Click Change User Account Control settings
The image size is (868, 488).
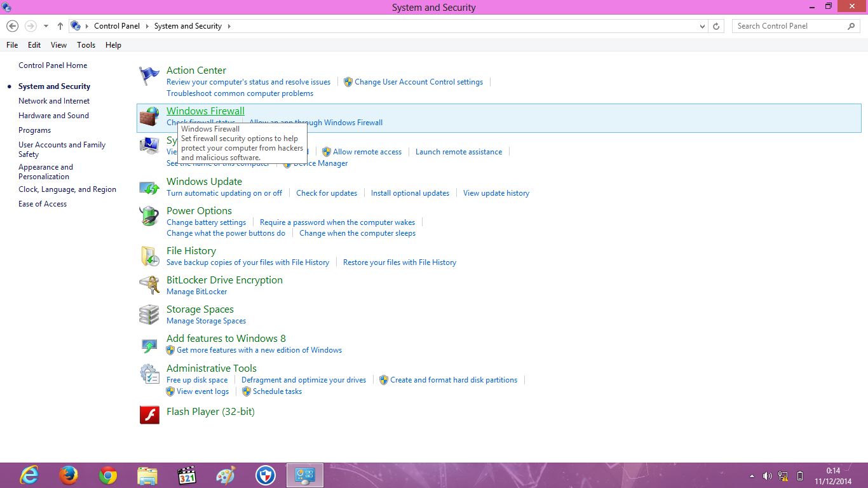click(x=419, y=82)
